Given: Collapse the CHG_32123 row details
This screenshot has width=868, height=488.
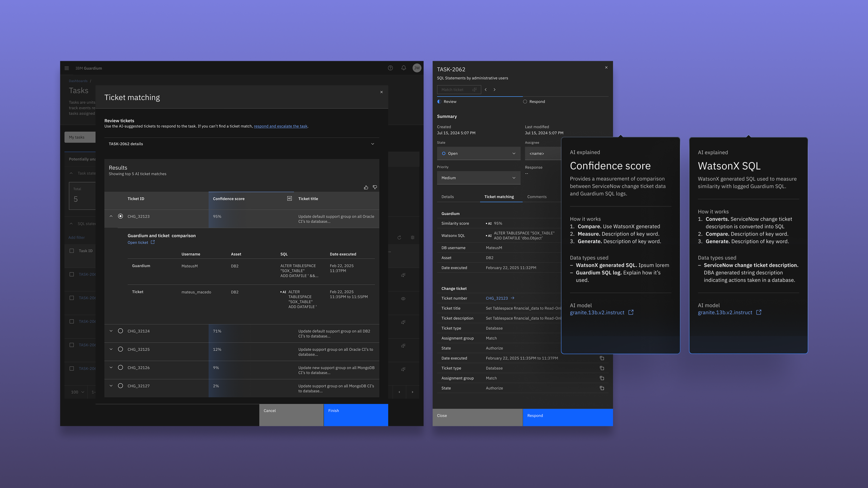Looking at the screenshot, I should (111, 216).
